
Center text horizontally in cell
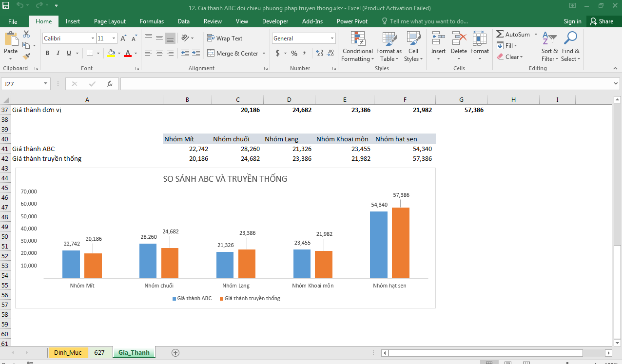tap(159, 53)
